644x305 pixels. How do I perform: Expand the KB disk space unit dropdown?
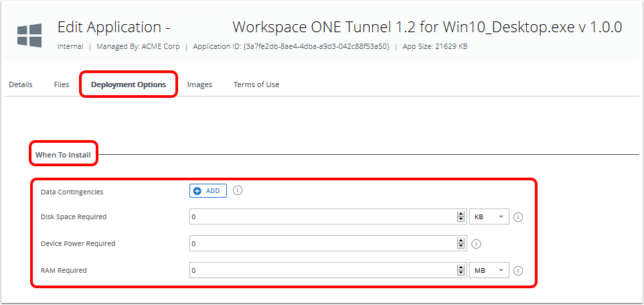click(x=489, y=217)
